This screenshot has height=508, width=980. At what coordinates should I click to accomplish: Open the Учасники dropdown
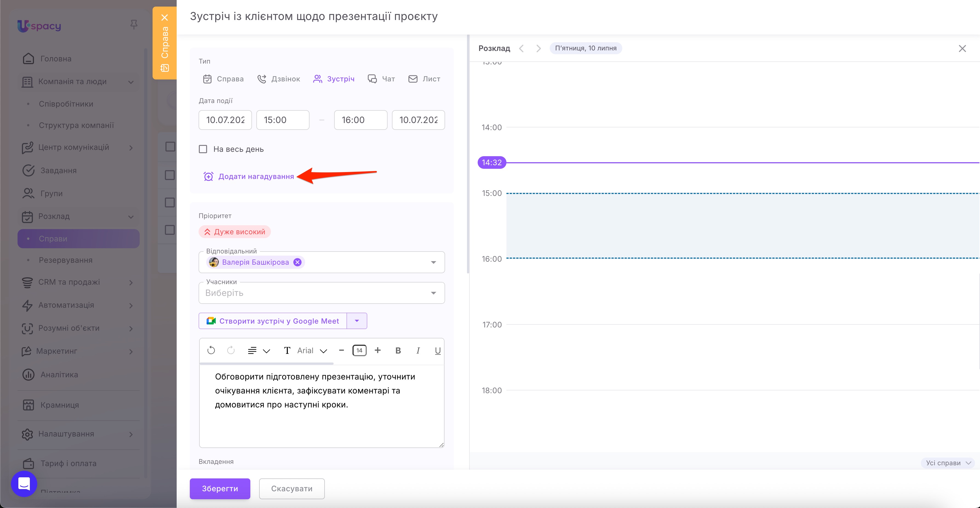pos(322,293)
